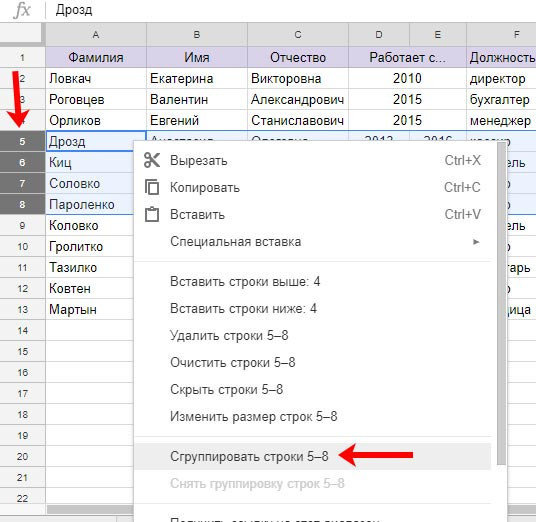Select row 9 header

pyautogui.click(x=22, y=226)
